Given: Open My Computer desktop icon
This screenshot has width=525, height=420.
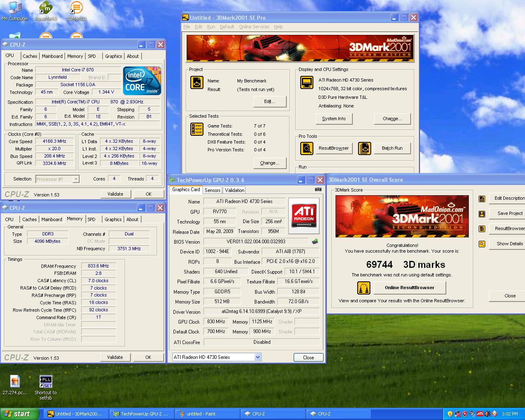Looking at the screenshot, I should pos(15,11).
